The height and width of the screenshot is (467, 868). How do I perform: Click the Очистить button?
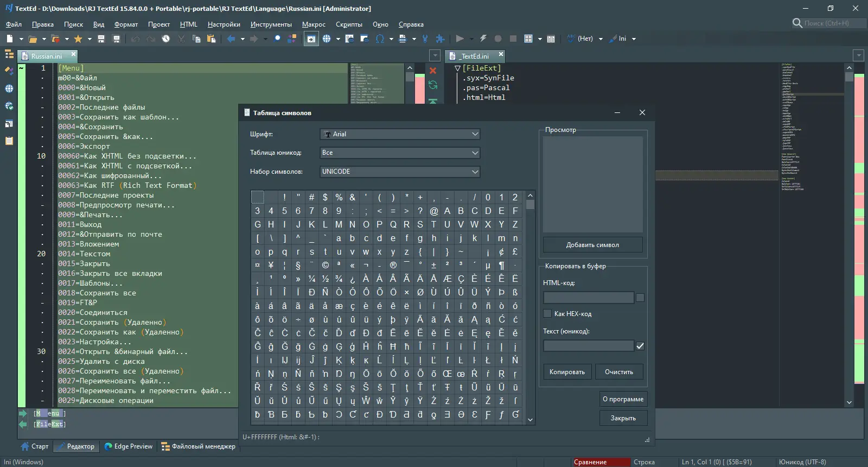click(619, 372)
